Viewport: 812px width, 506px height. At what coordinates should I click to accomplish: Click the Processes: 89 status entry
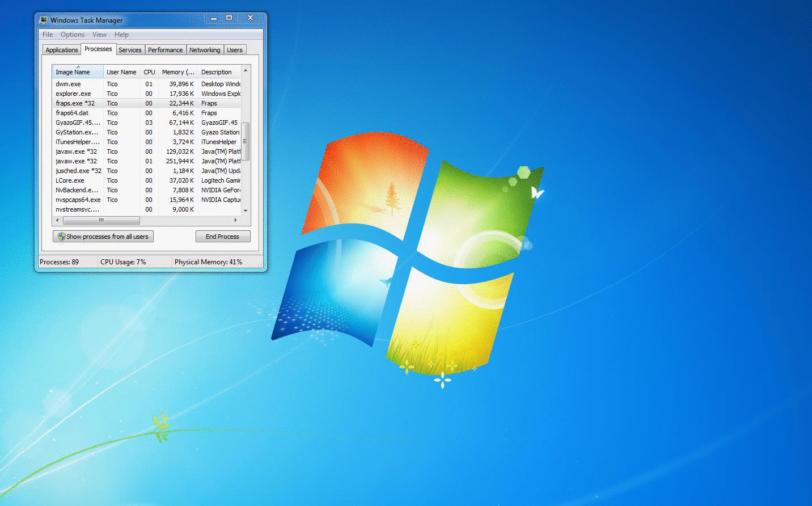60,262
